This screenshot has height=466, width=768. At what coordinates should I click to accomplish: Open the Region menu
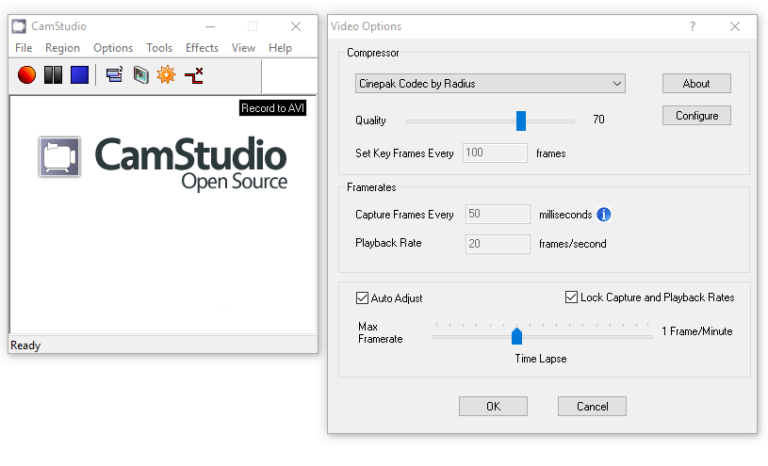click(62, 48)
